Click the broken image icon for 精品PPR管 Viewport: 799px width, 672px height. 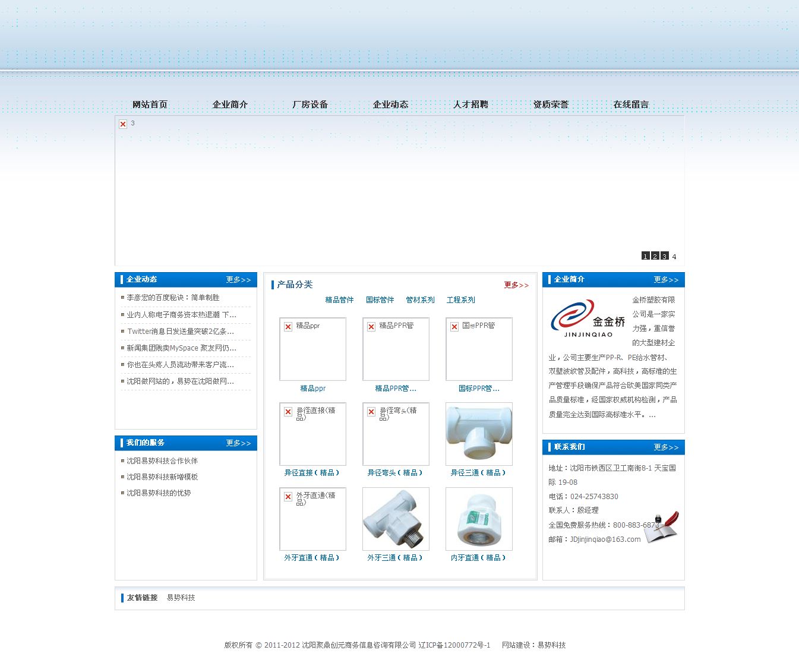pyautogui.click(x=371, y=326)
